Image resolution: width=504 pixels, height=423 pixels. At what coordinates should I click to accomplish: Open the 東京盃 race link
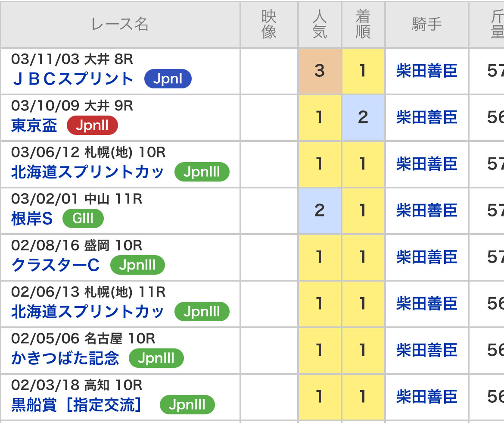point(34,125)
